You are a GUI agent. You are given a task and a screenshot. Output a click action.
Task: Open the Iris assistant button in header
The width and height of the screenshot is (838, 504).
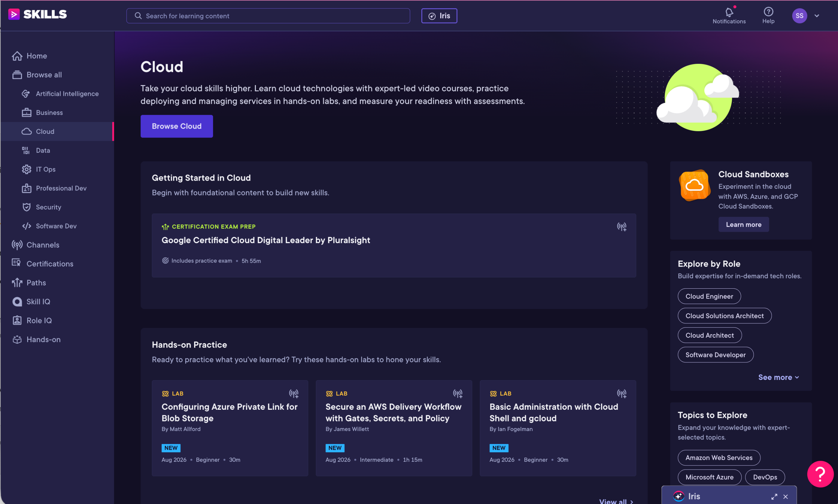439,16
